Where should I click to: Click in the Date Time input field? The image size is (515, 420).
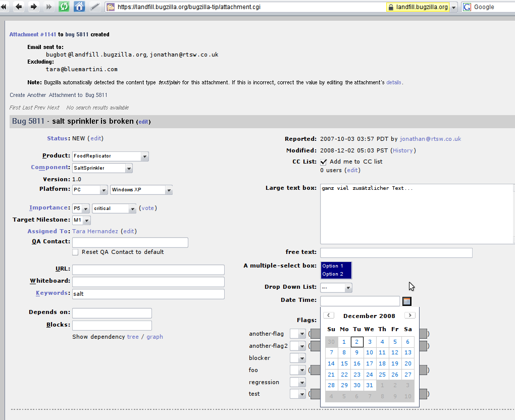pos(360,301)
